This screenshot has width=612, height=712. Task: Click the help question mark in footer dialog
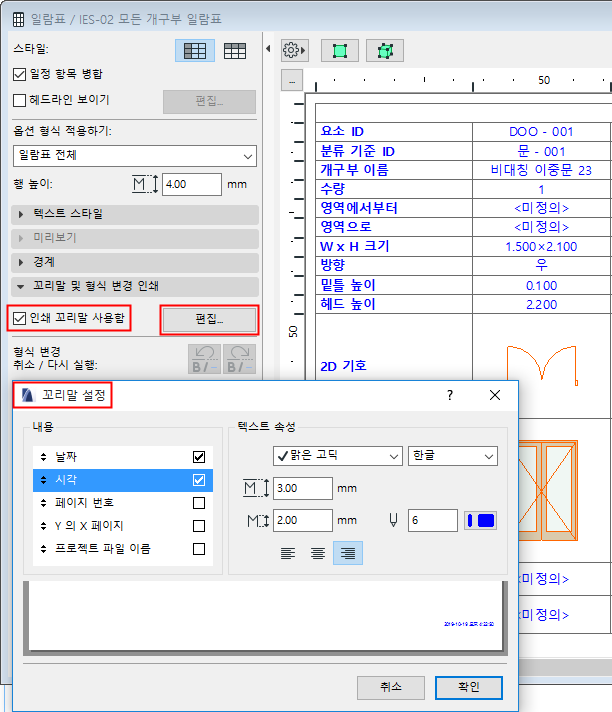pyautogui.click(x=450, y=395)
